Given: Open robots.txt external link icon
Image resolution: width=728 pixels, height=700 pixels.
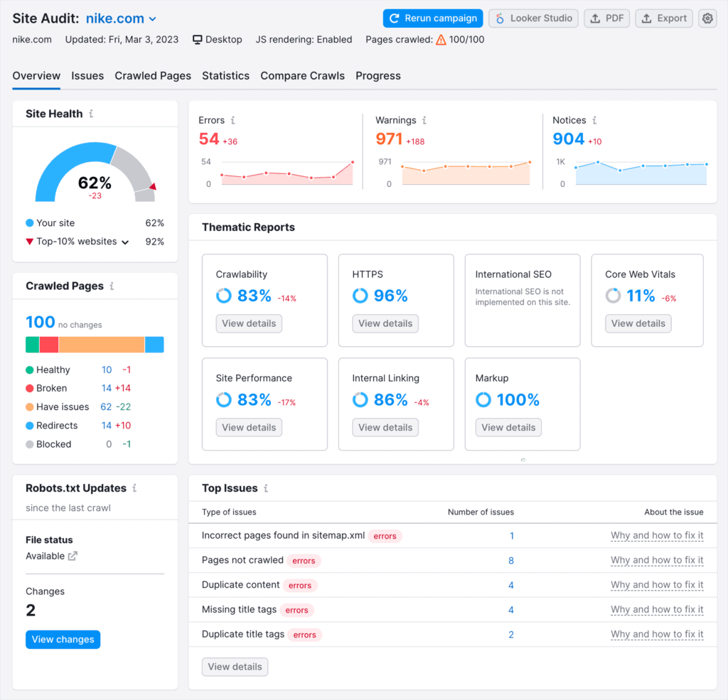Looking at the screenshot, I should tap(73, 556).
